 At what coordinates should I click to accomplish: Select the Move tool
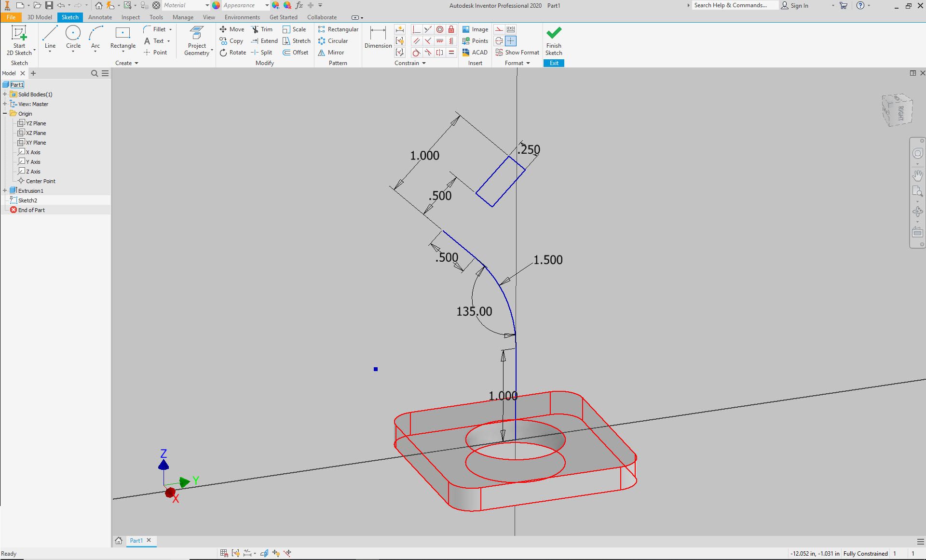(232, 29)
